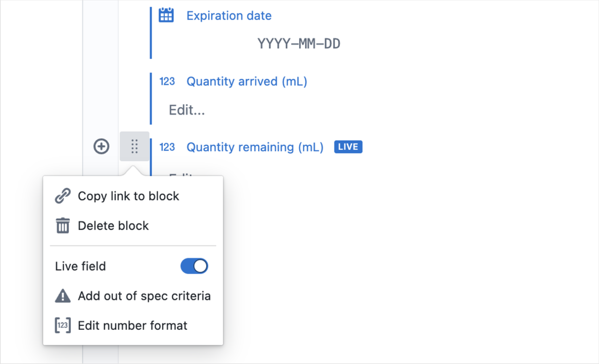Turn off the Live field toggle
The height and width of the screenshot is (364, 599).
click(x=194, y=266)
